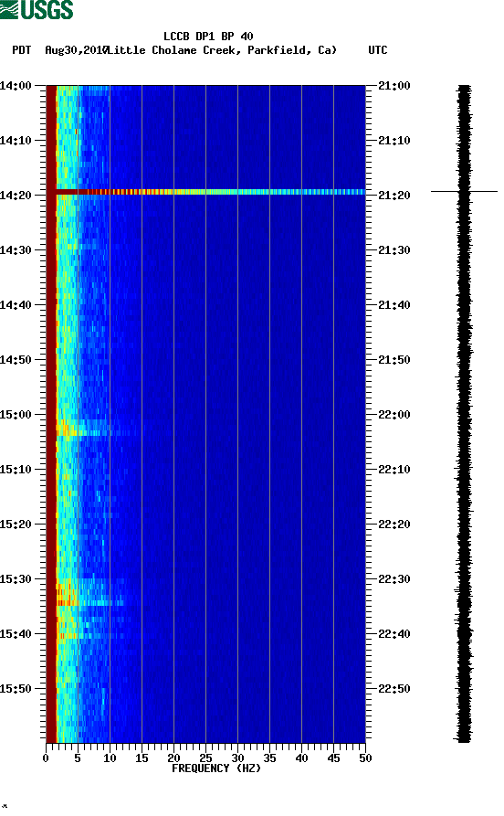This screenshot has width=504, height=816.
Task: Click the 14:10 PDT time label
Action: [x=16, y=141]
